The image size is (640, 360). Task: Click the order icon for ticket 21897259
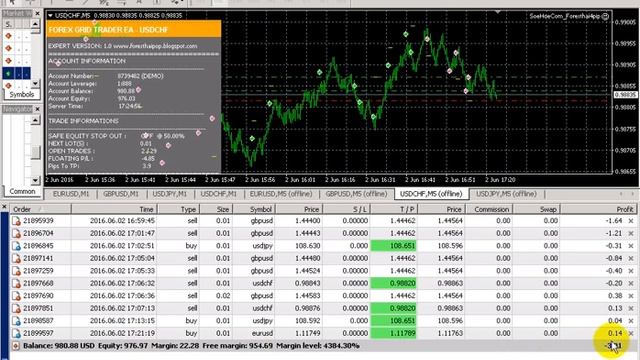coord(16,271)
